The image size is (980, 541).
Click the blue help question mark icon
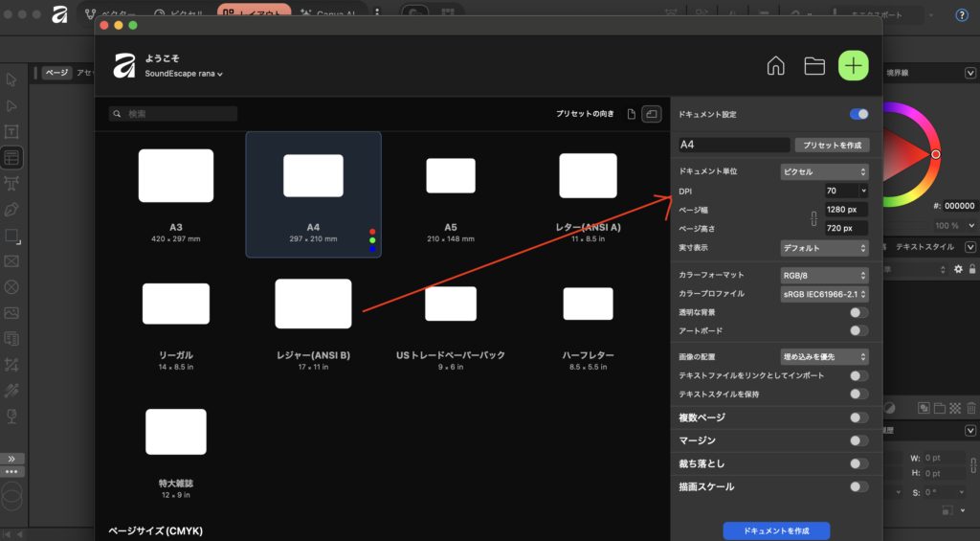point(962,14)
